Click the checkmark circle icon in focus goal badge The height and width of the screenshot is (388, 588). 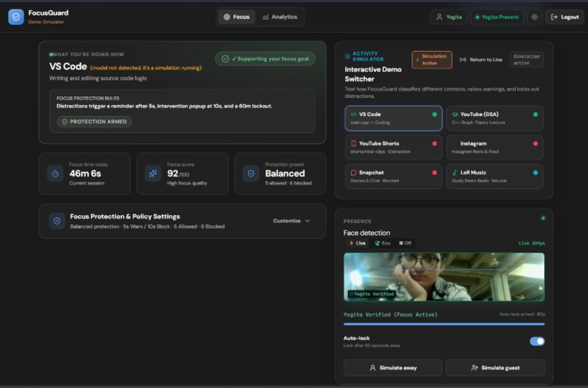[x=225, y=59]
